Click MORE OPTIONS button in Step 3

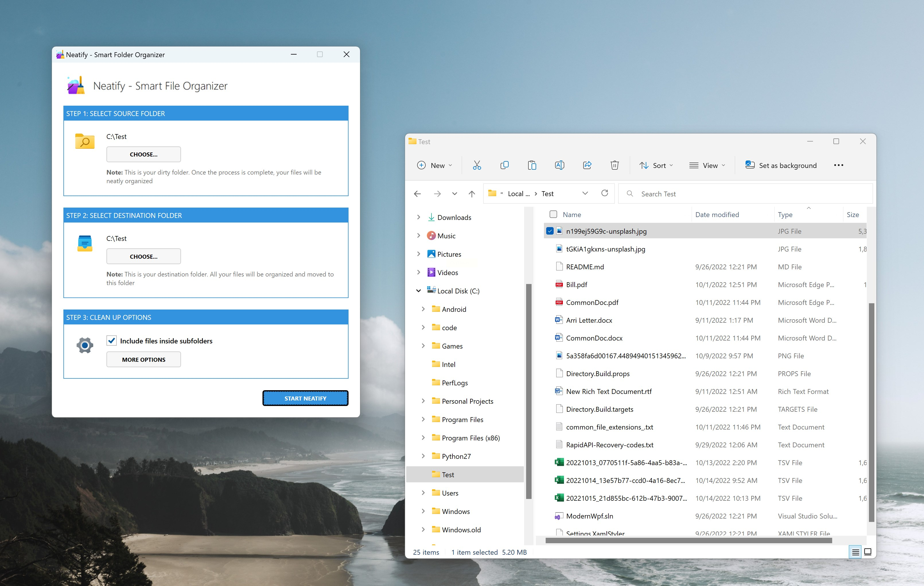143,359
